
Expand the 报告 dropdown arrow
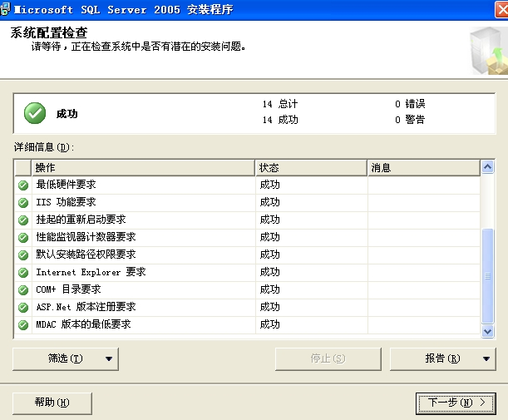pyautogui.click(x=486, y=359)
